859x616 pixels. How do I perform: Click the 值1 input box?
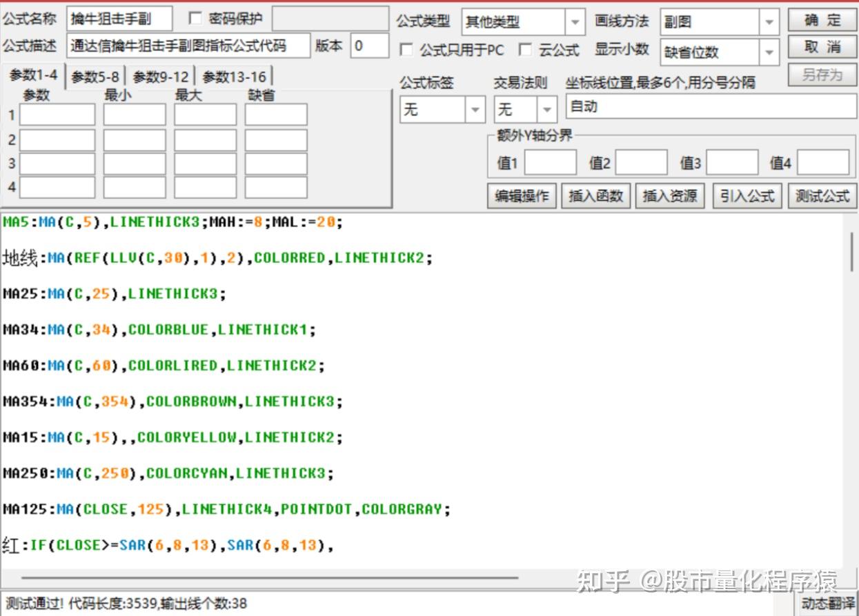[550, 163]
